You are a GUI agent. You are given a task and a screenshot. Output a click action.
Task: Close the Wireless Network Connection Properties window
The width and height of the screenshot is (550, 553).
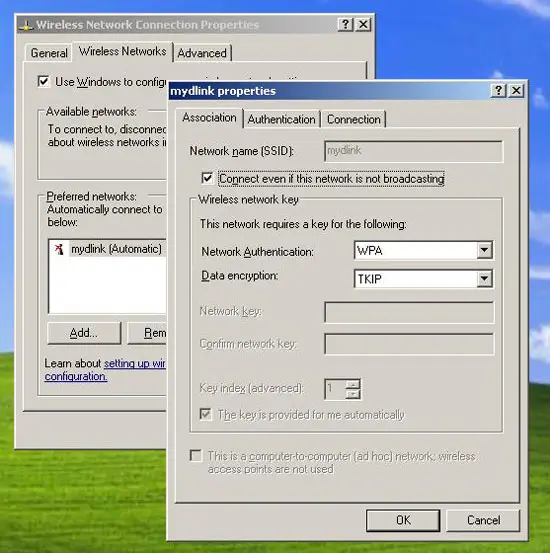pos(363,25)
